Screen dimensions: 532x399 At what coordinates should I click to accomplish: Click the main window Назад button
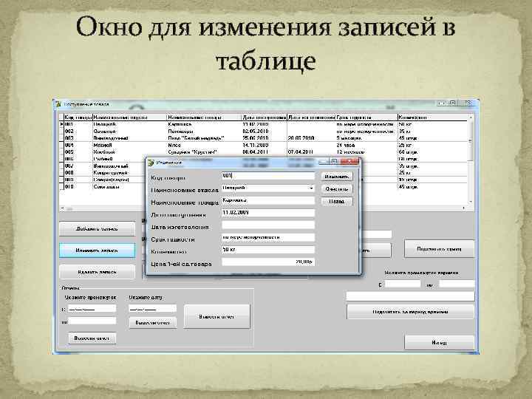point(439,343)
